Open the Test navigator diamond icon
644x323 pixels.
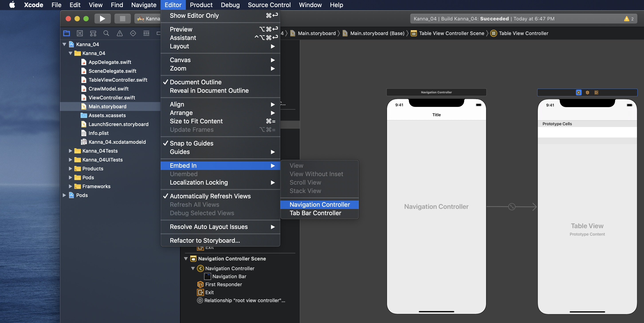coord(133,33)
